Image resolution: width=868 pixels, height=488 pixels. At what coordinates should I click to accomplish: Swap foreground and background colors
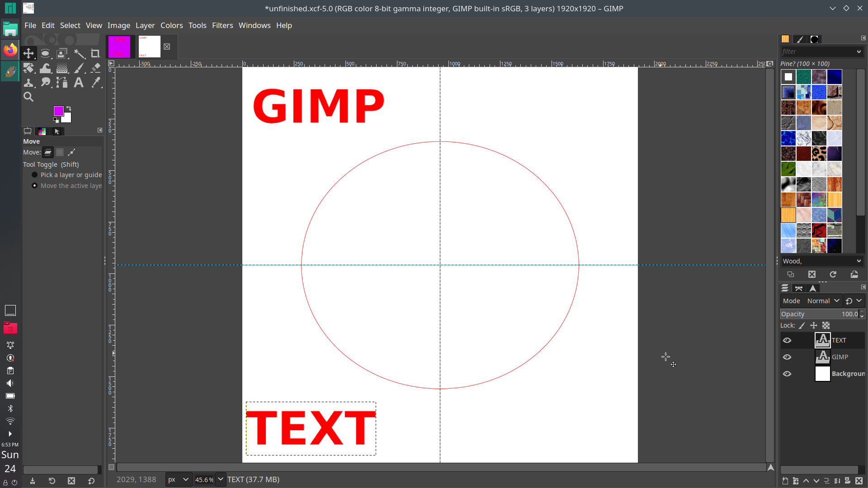(69, 108)
